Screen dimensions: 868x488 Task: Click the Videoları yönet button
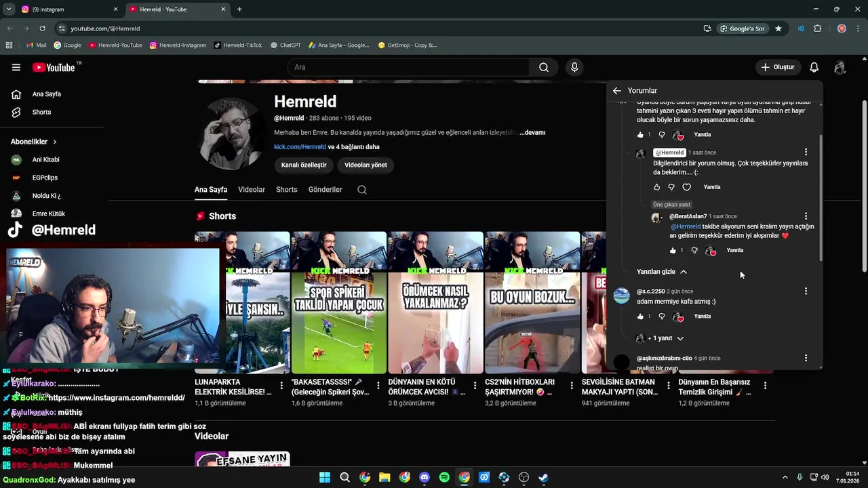pos(366,165)
